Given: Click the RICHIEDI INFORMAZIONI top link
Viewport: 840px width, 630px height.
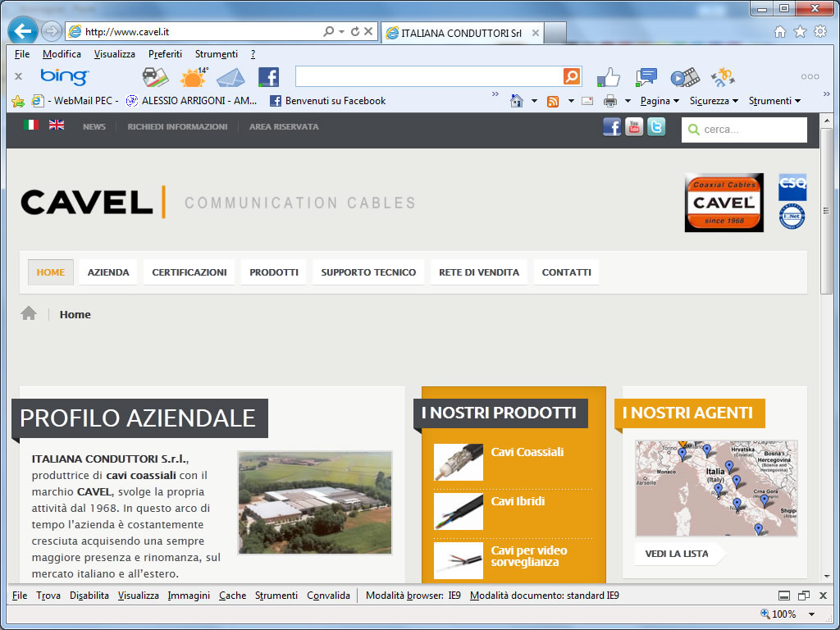Looking at the screenshot, I should [177, 127].
